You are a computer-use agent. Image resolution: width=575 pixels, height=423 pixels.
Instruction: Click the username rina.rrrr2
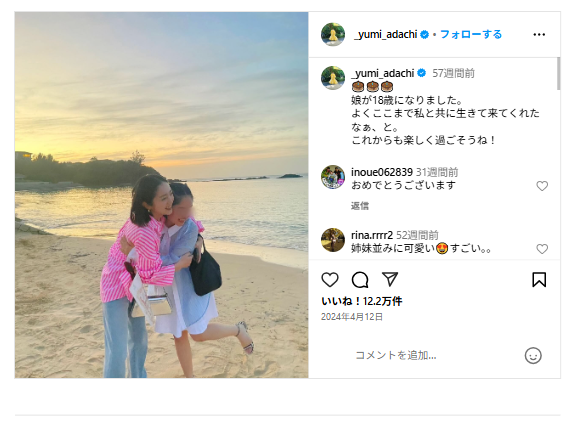[372, 235]
